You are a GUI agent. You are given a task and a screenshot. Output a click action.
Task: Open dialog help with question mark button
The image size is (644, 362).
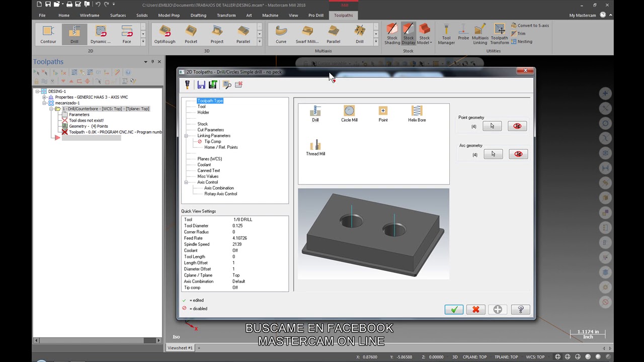point(520,310)
